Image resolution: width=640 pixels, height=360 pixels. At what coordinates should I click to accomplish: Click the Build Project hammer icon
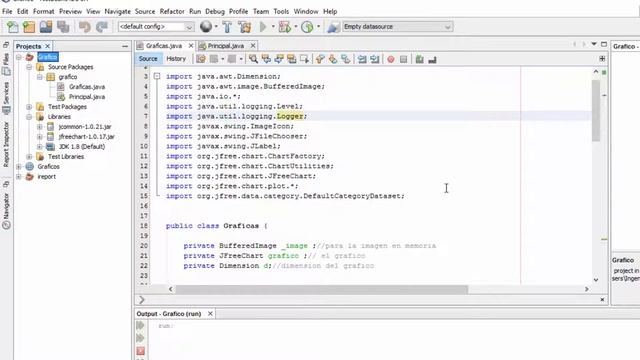[227, 27]
